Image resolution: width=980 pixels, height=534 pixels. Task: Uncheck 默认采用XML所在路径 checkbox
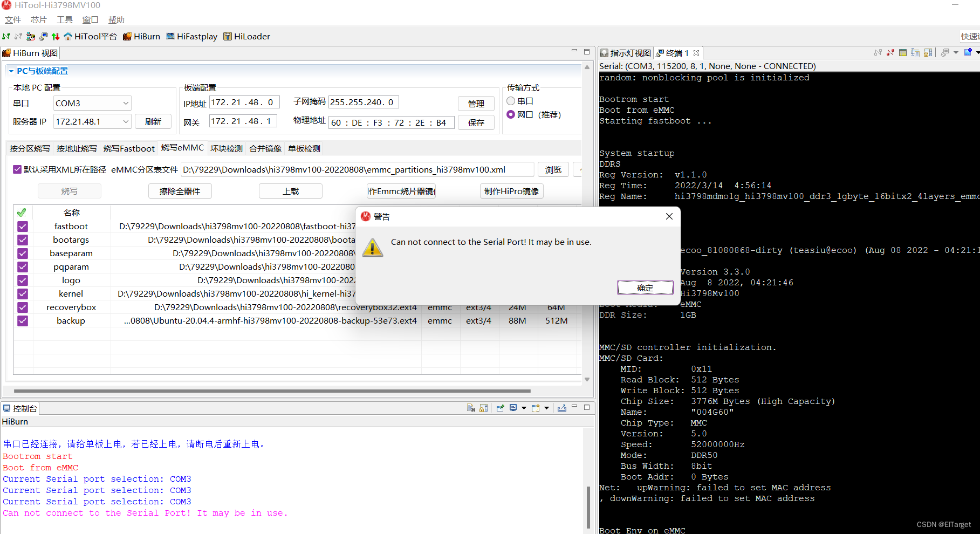[17, 169]
